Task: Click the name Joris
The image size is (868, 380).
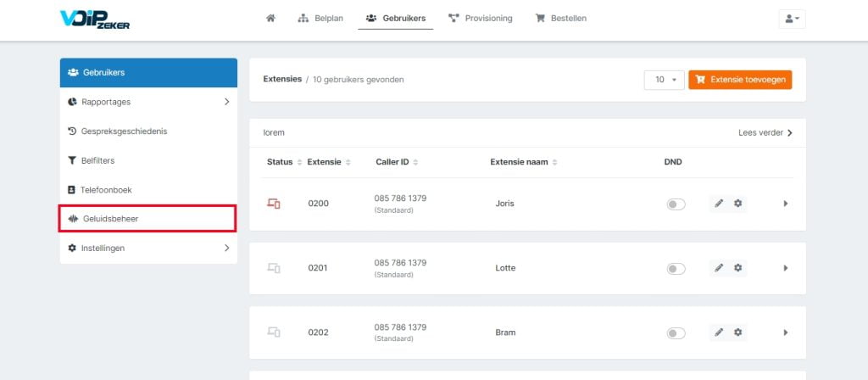Action: tap(505, 204)
